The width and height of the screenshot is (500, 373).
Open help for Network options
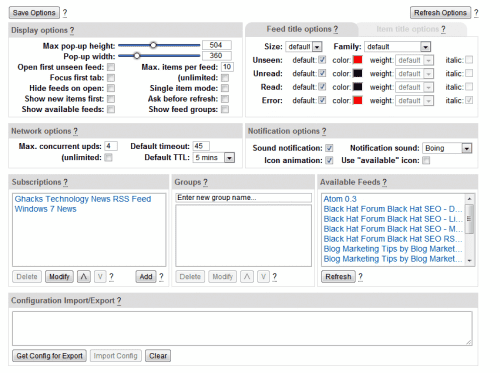point(76,131)
